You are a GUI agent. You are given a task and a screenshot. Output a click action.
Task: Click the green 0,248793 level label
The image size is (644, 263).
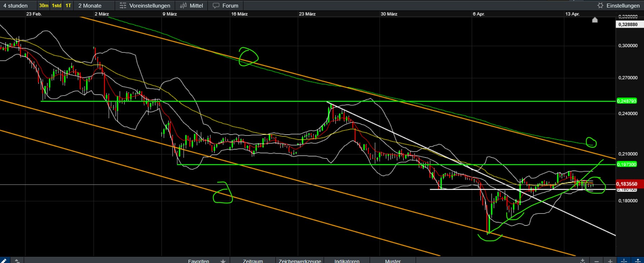click(x=627, y=101)
